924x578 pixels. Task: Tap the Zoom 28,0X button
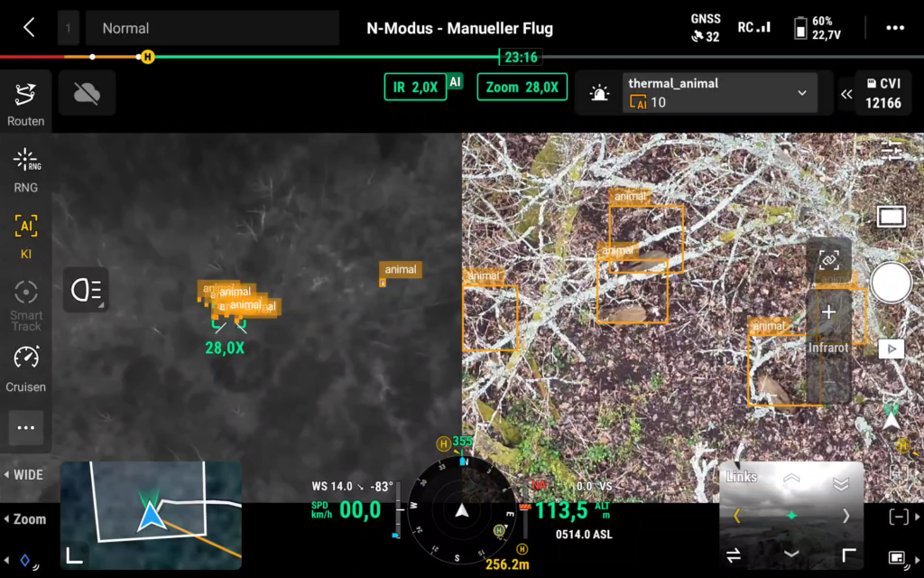pos(522,88)
